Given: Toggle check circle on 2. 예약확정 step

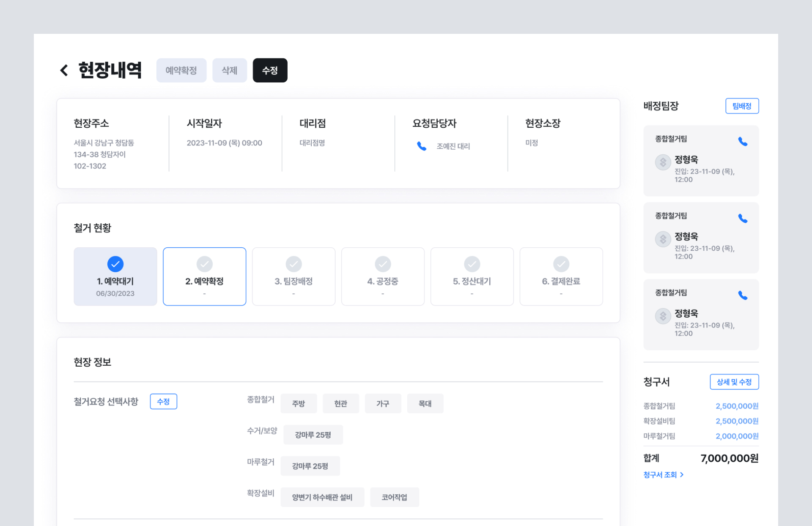Looking at the screenshot, I should point(204,264).
